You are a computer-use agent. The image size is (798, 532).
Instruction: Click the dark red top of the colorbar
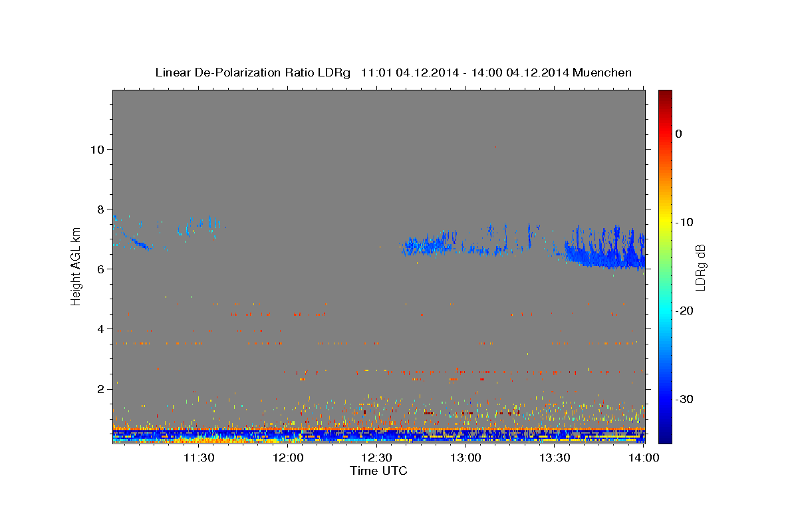point(665,96)
